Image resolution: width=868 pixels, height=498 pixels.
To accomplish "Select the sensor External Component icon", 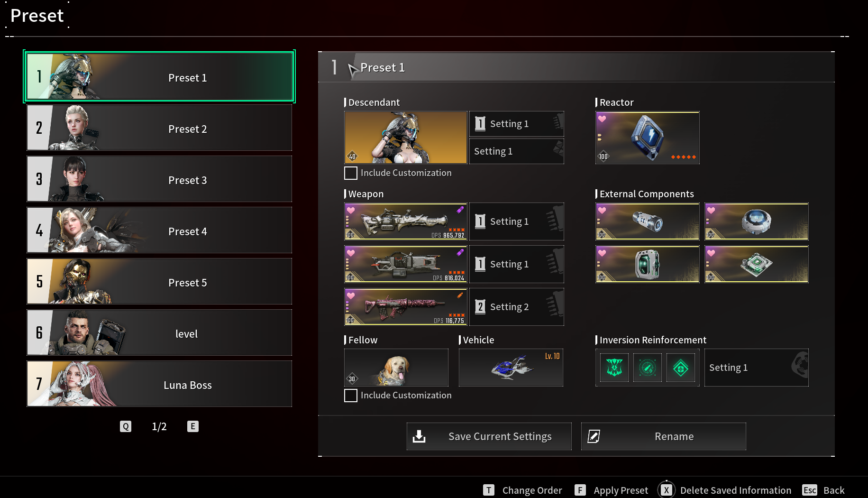I will coord(756,221).
